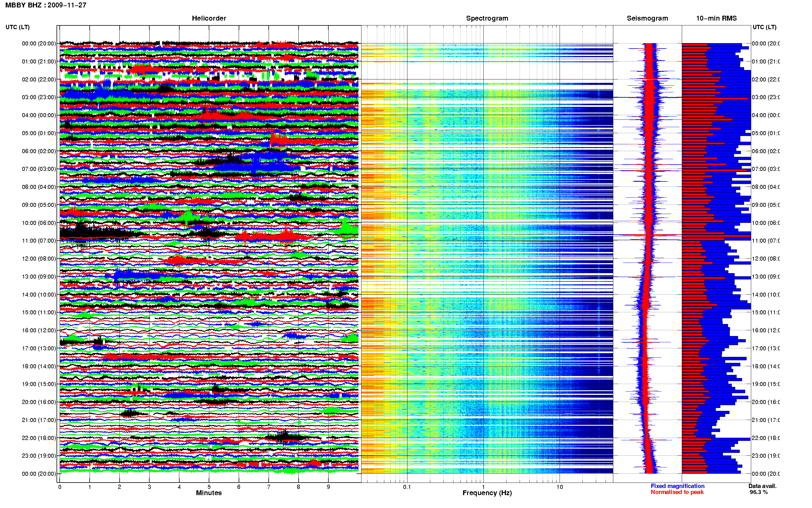Select the Helicorder panel heading
Image resolution: width=812 pixels, height=508 pixels.
209,18
